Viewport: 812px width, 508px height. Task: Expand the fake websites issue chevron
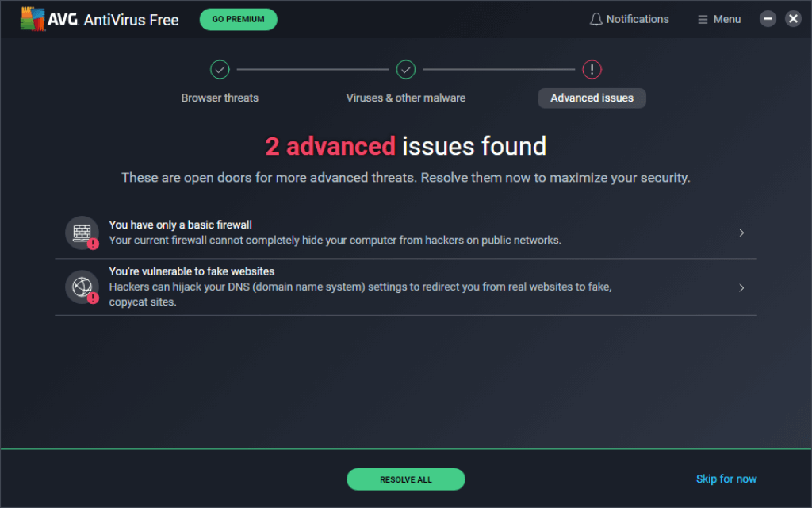click(741, 287)
